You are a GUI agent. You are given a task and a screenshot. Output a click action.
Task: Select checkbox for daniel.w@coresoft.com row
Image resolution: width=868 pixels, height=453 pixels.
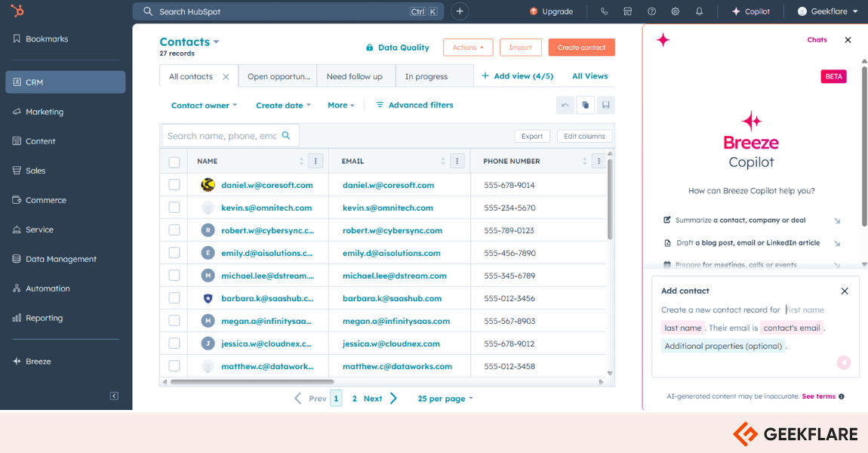tap(174, 185)
